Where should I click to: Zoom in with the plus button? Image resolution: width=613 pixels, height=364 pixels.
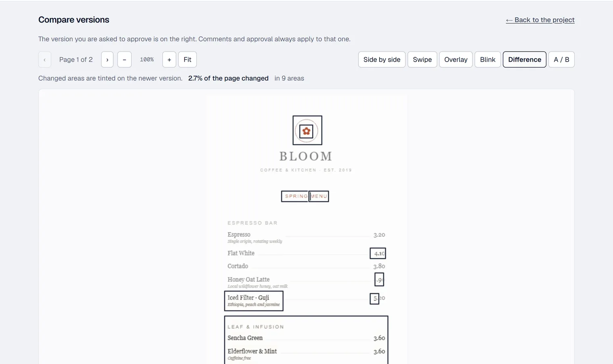click(x=169, y=60)
